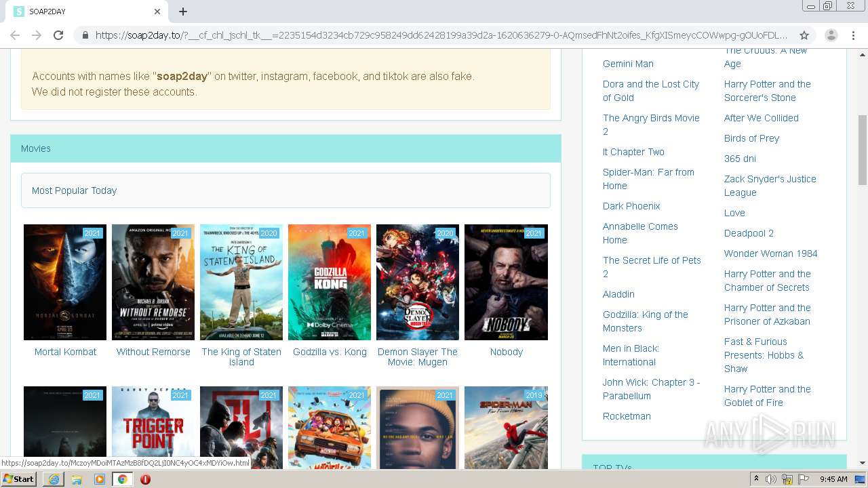Open the media player taskbar icon
This screenshot has width=868, height=488.
click(x=100, y=479)
